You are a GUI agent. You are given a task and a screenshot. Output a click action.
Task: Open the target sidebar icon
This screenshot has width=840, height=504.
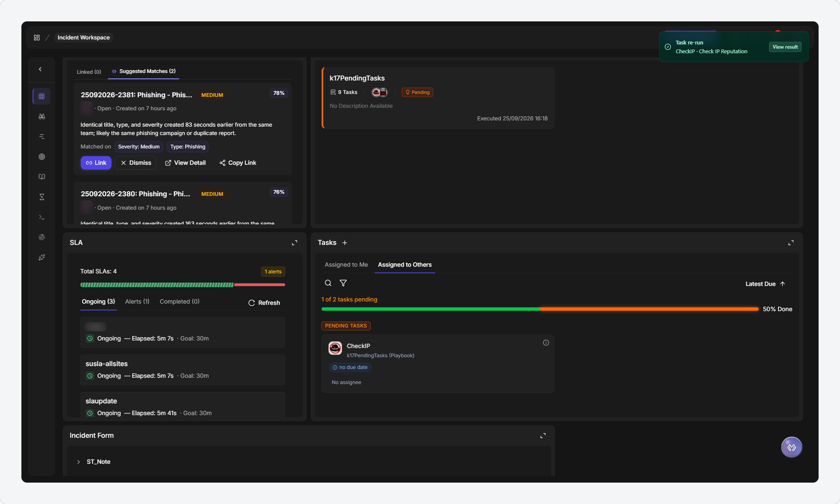(x=42, y=157)
